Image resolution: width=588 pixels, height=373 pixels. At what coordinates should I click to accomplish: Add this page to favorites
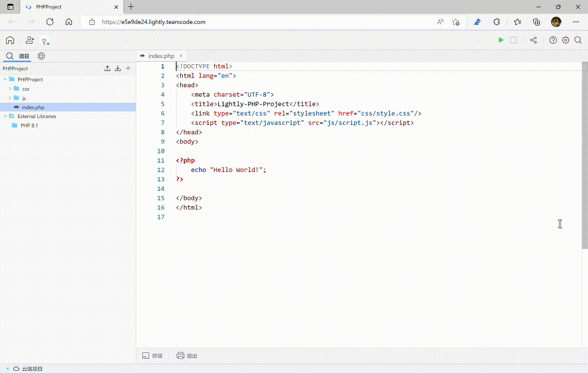pyautogui.click(x=455, y=22)
